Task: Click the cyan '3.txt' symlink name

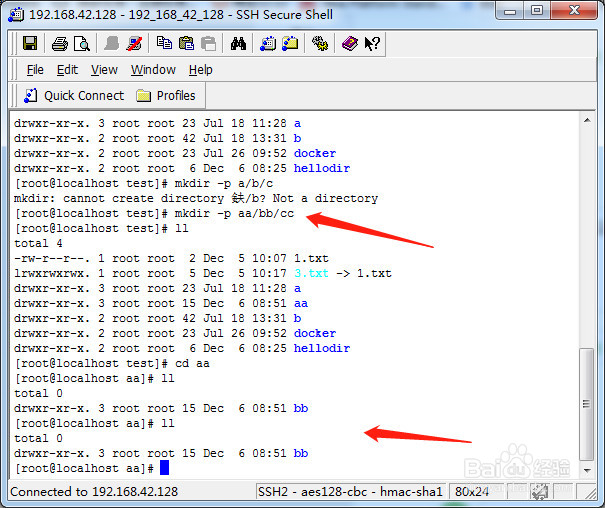Action: pos(311,273)
